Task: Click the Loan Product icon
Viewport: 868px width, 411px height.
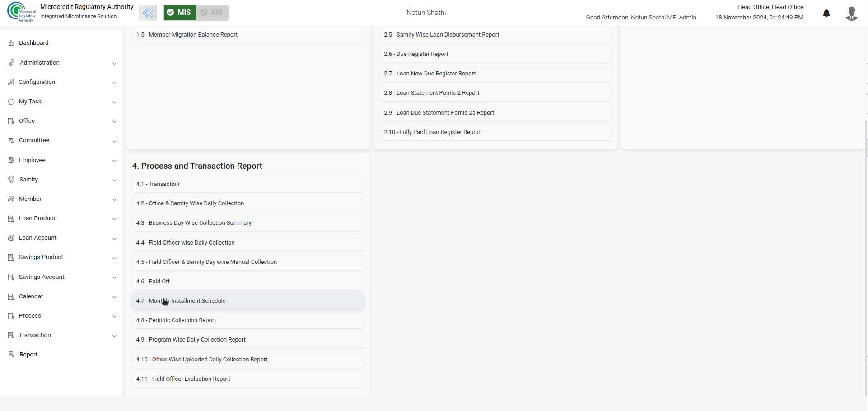Action: 11,218
